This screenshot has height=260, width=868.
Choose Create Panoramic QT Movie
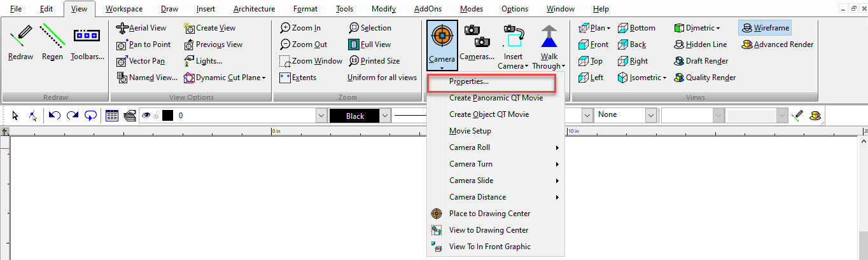pos(496,98)
